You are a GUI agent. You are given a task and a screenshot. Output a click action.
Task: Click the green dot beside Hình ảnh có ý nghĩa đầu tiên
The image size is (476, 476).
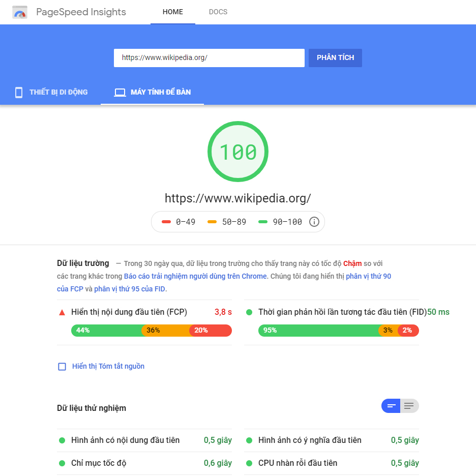[x=249, y=440]
